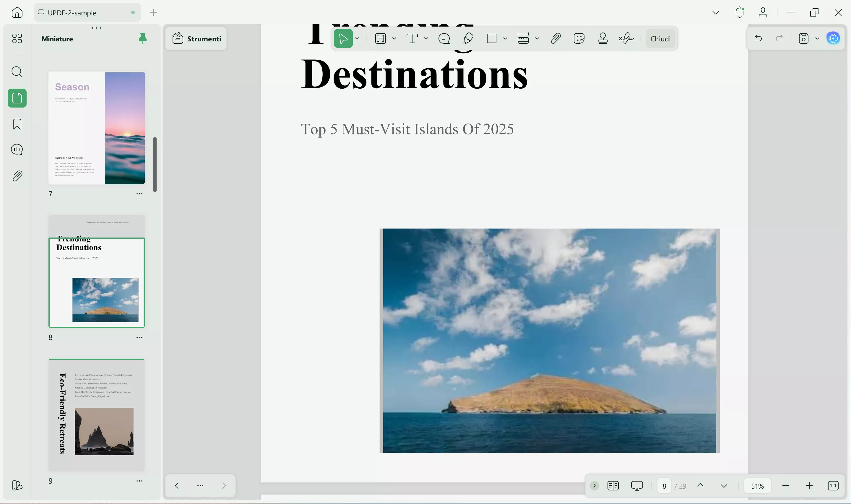
Task: Zoom out with the minus control
Action: coord(785,486)
